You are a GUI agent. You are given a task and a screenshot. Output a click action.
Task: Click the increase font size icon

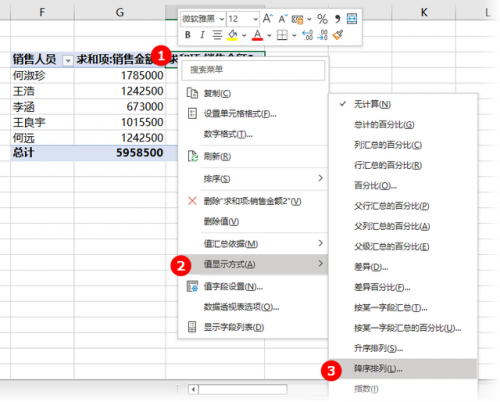click(x=268, y=19)
